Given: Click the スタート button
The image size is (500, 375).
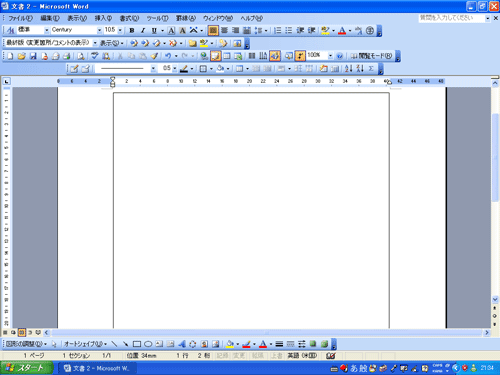Looking at the screenshot, I should (x=27, y=368).
